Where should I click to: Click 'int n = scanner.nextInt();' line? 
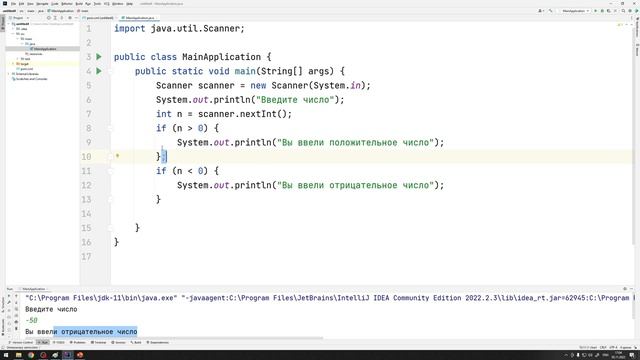pos(224,114)
